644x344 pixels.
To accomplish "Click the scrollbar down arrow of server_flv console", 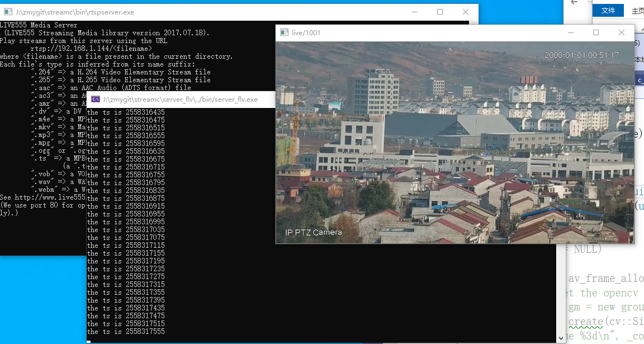I will tap(561, 338).
